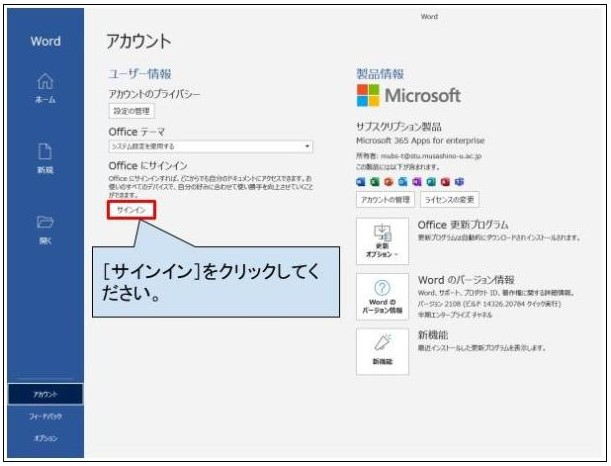
Task: Select the 新規 (New) document icon
Action: pyautogui.click(x=45, y=158)
